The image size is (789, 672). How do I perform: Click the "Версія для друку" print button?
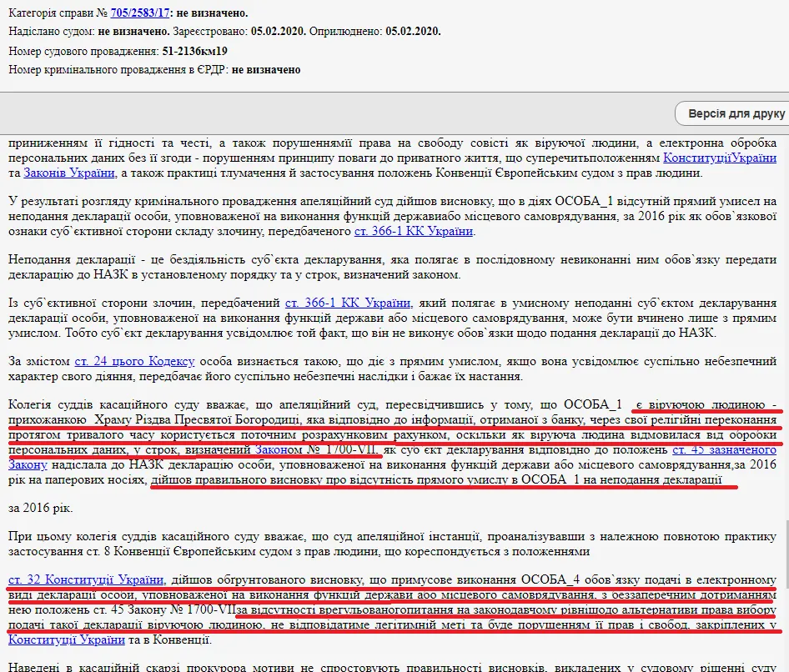click(736, 113)
